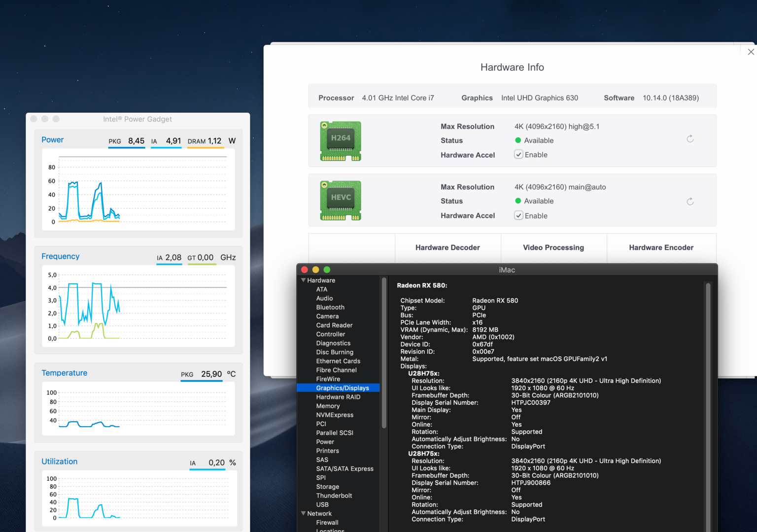Collapse the Hardware section in sidebar

[304, 280]
